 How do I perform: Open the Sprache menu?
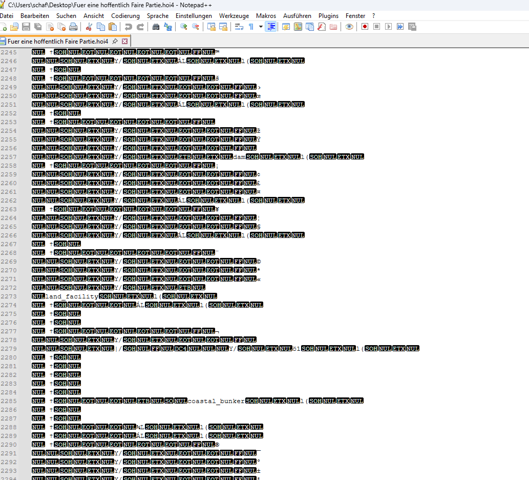coord(158,16)
